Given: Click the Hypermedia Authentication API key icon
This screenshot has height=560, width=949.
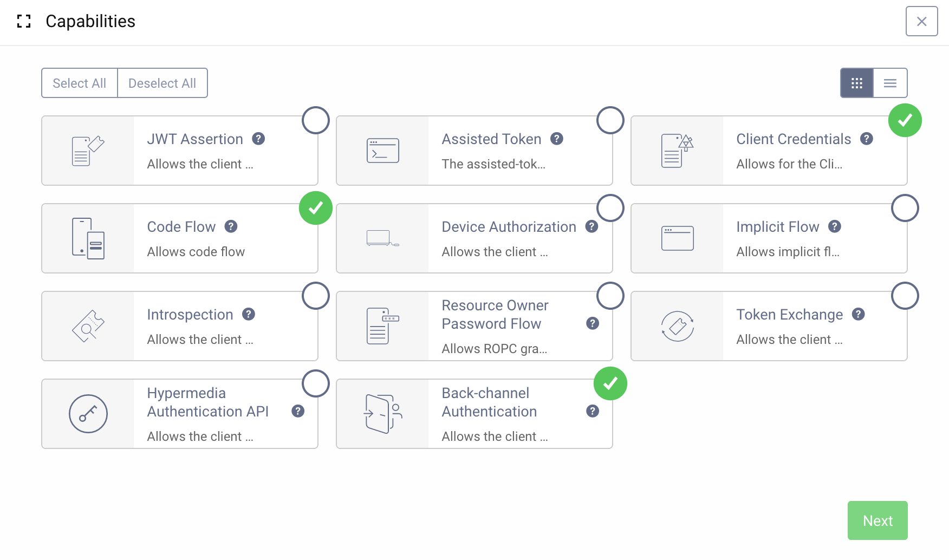Looking at the screenshot, I should [88, 414].
